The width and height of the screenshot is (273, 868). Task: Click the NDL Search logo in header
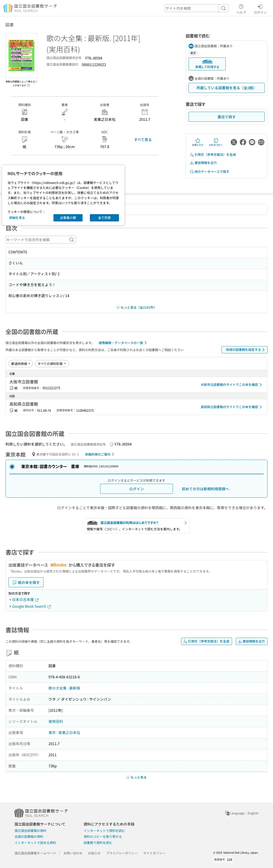pyautogui.click(x=30, y=8)
